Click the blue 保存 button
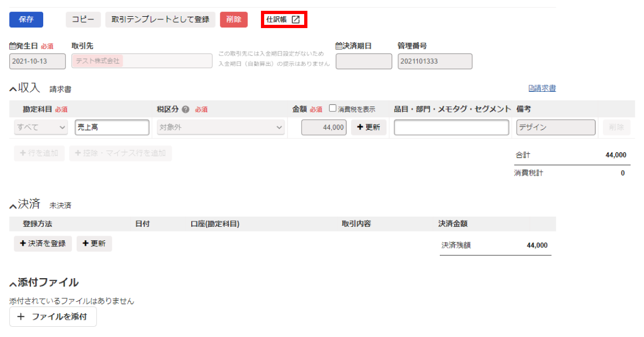This screenshot has width=644, height=337. coord(26,19)
